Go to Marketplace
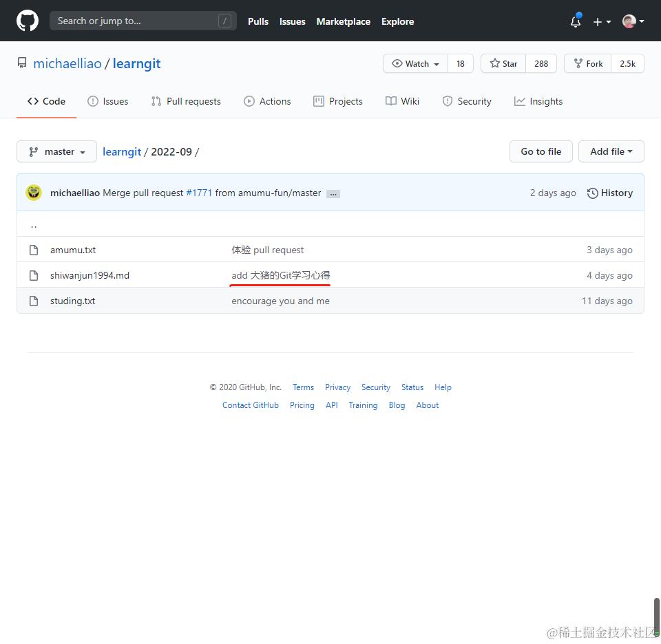This screenshot has width=661, height=644. click(x=343, y=21)
